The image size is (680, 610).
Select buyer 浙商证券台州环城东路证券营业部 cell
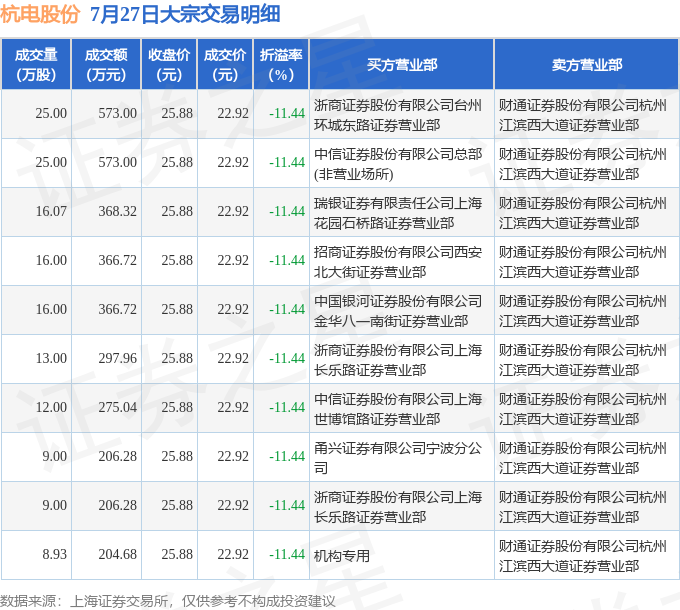[x=402, y=114]
